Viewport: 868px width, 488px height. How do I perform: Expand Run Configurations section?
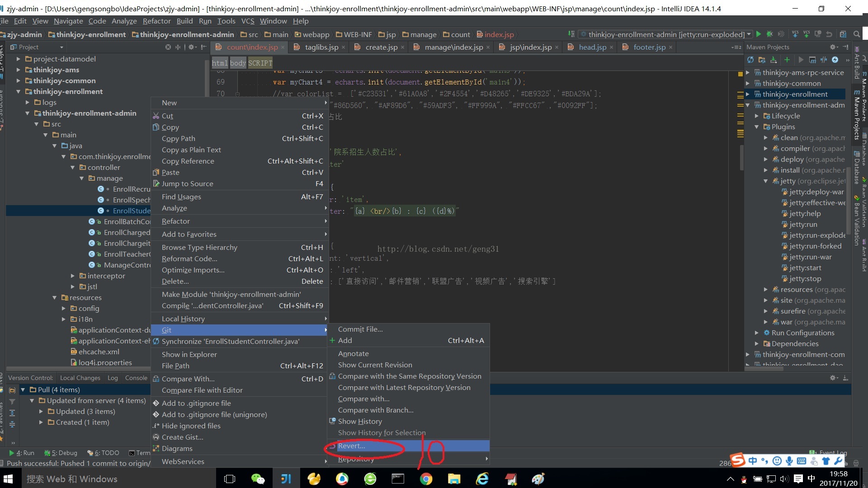click(x=758, y=333)
